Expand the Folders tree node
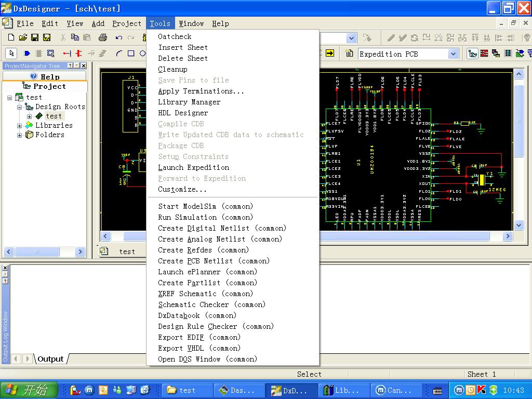Screen dimensions: 532x399 [20, 135]
